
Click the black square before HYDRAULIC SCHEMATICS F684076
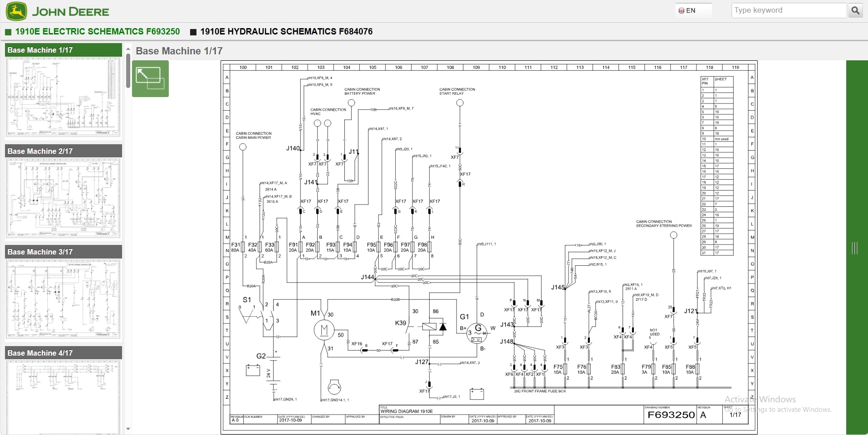pyautogui.click(x=193, y=32)
